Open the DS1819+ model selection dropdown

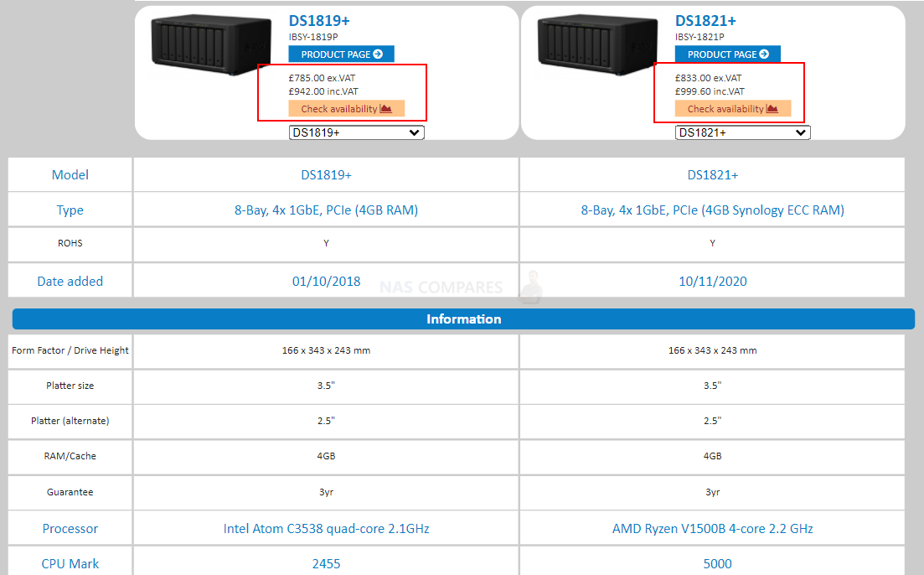click(x=357, y=132)
